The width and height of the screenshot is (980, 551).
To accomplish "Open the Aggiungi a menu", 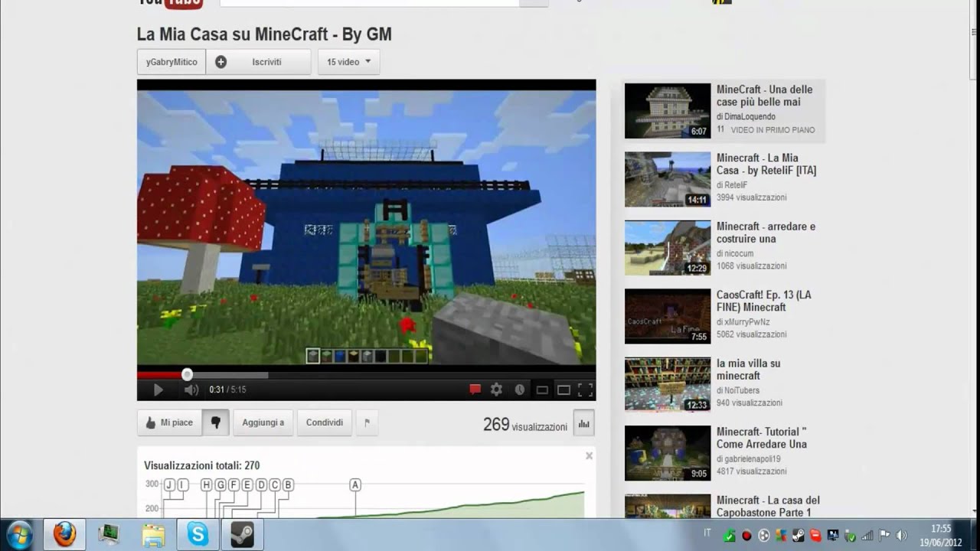I will [263, 422].
